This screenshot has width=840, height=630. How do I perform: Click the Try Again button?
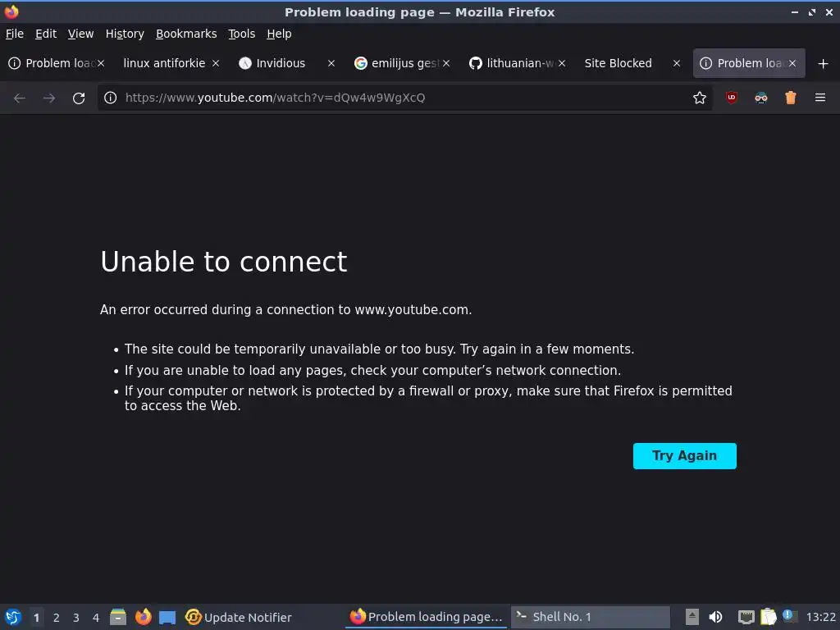(684, 456)
